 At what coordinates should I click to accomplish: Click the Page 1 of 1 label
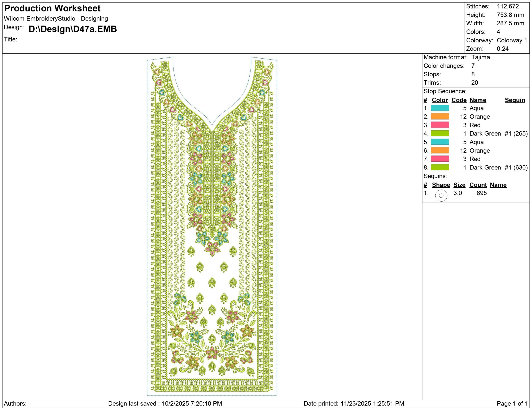pyautogui.click(x=512, y=404)
